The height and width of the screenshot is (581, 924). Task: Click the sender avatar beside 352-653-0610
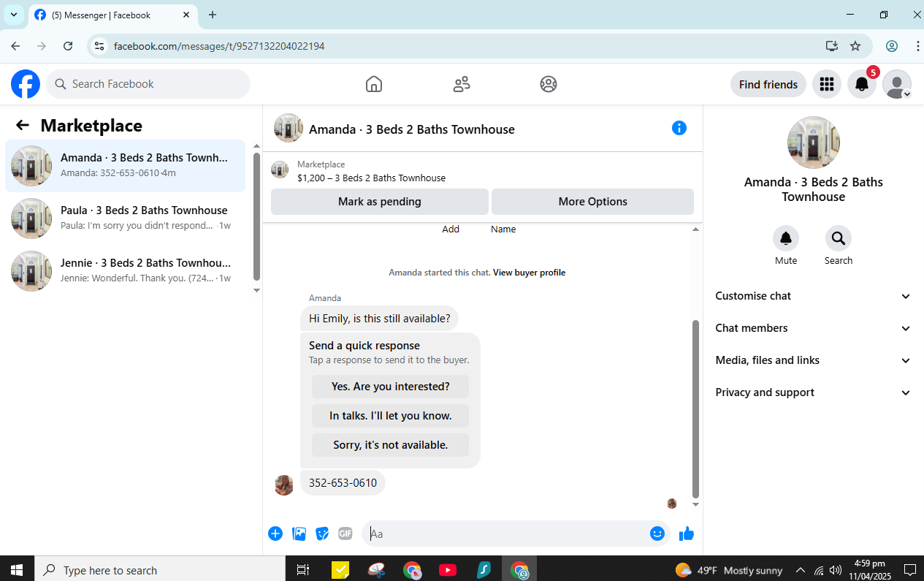click(284, 485)
